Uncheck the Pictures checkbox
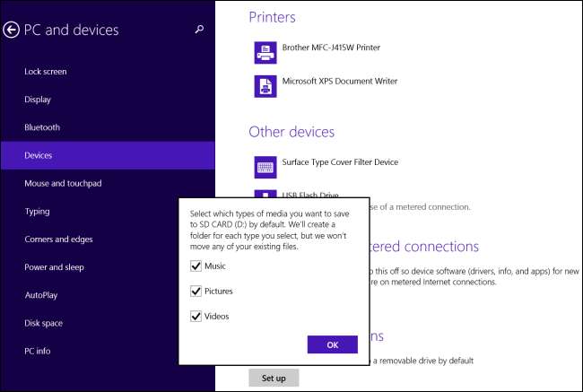Image resolution: width=583 pixels, height=392 pixels. 196,292
